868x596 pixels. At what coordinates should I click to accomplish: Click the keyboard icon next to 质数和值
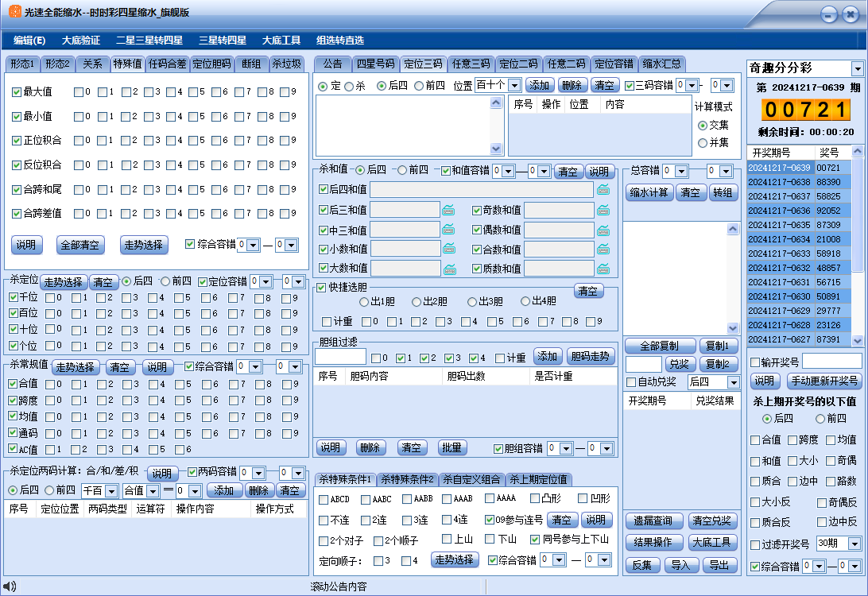pos(603,269)
